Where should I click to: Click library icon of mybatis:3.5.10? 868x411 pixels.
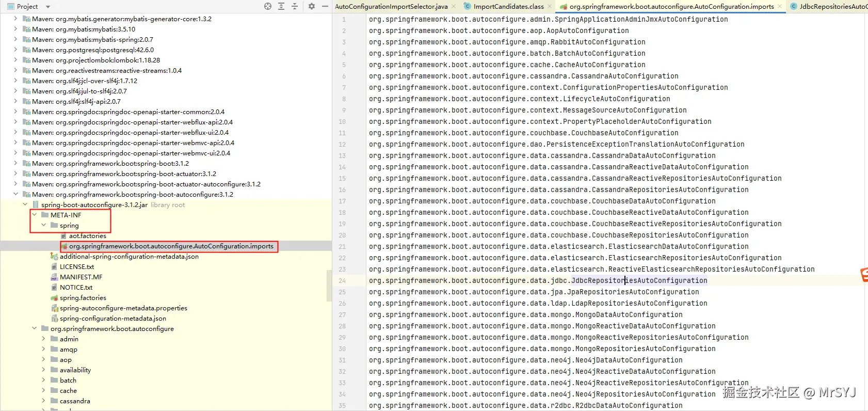coord(27,29)
